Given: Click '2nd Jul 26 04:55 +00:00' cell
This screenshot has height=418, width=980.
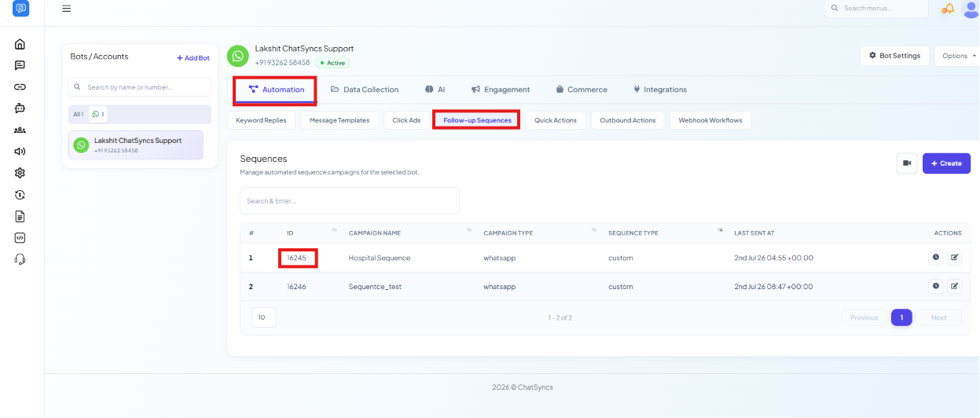Looking at the screenshot, I should coord(774,258).
